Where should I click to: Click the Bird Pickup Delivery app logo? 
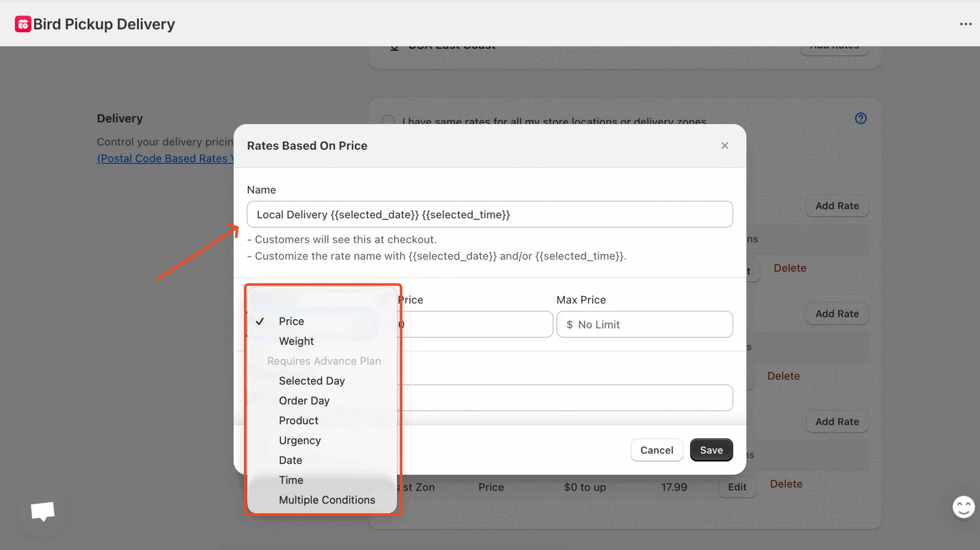pos(23,24)
